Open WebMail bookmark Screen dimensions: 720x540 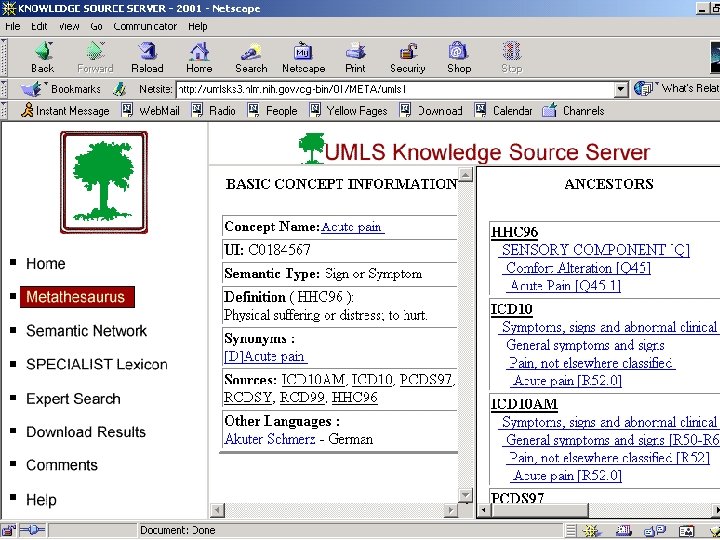coord(151,111)
